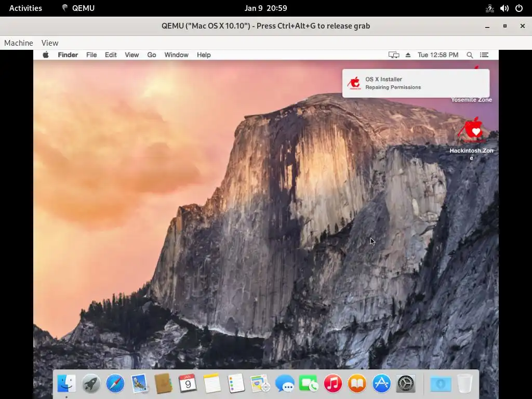Open the Finder application menu
The width and height of the screenshot is (532, 399).
point(68,55)
